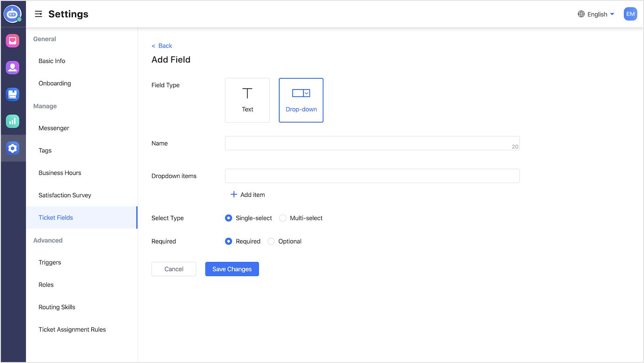Viewport: 644px width, 363px height.
Task: Choose the Optional radio option
Action: tap(271, 241)
